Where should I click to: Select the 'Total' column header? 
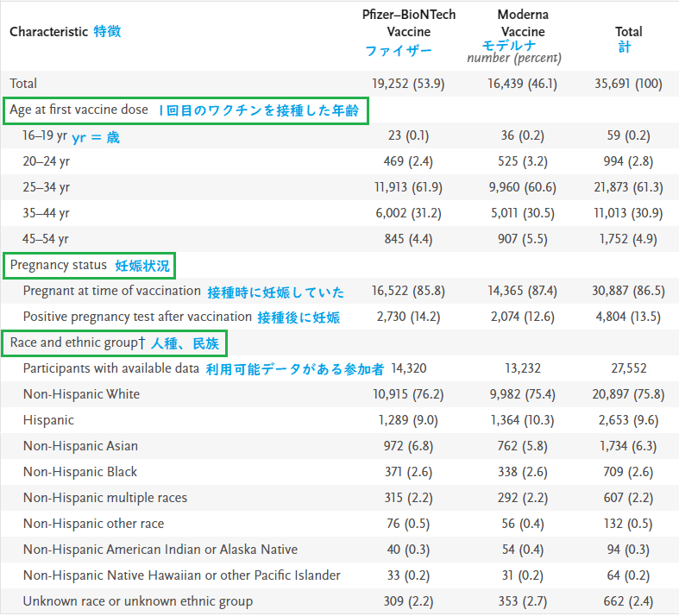coord(628,32)
